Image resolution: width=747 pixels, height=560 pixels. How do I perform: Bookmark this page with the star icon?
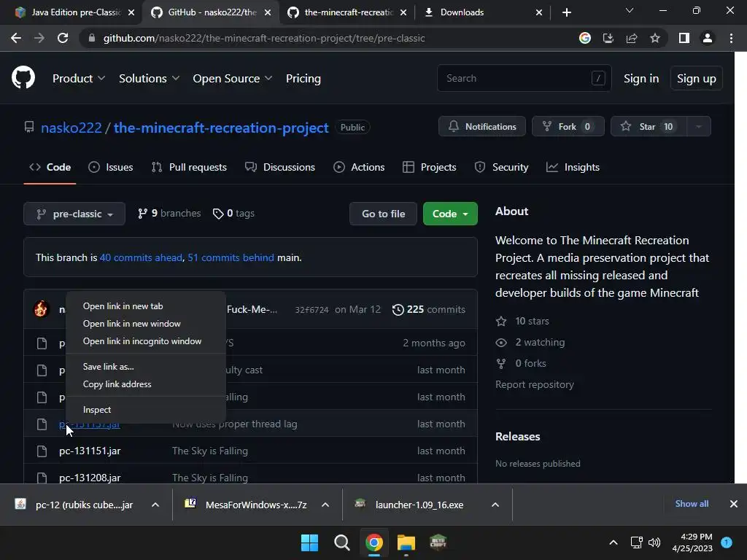[655, 38]
